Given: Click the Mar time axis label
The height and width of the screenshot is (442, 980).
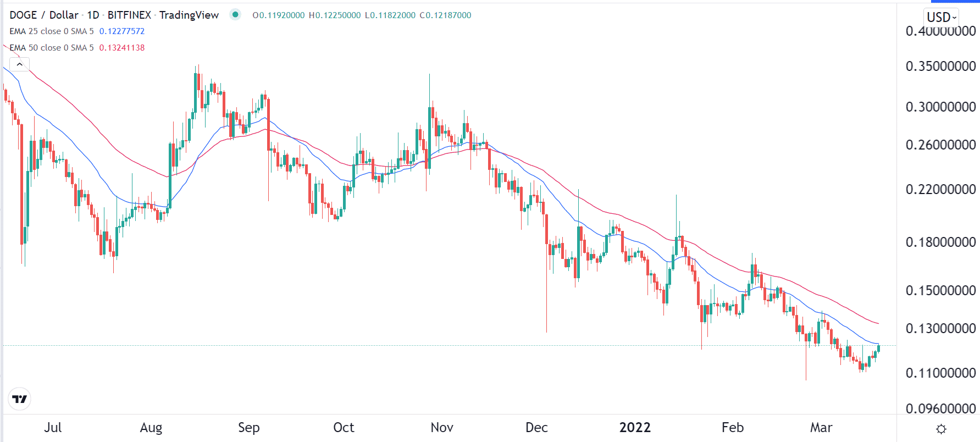Looking at the screenshot, I should (821, 428).
